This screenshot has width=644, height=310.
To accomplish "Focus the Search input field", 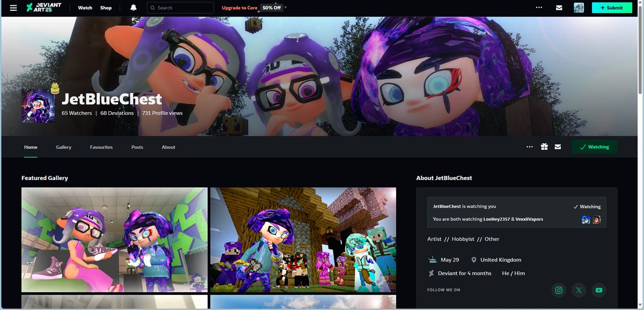I will pos(180,8).
